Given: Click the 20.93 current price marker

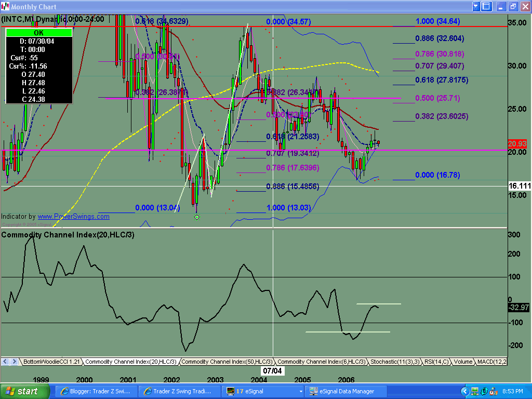Looking at the screenshot, I should click(517, 143).
